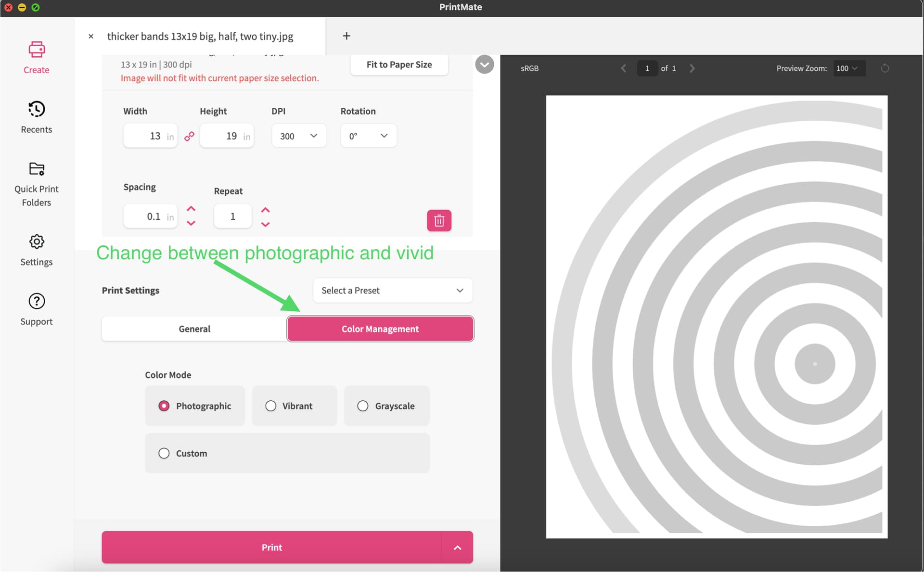Select Grayscale color mode
924x572 pixels.
[x=386, y=406]
